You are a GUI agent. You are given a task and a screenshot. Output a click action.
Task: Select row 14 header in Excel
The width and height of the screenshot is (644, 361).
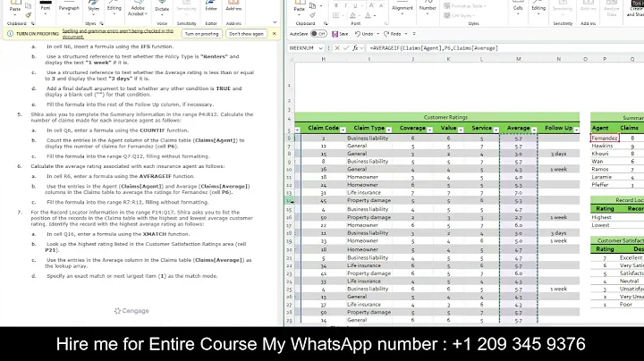point(290,201)
